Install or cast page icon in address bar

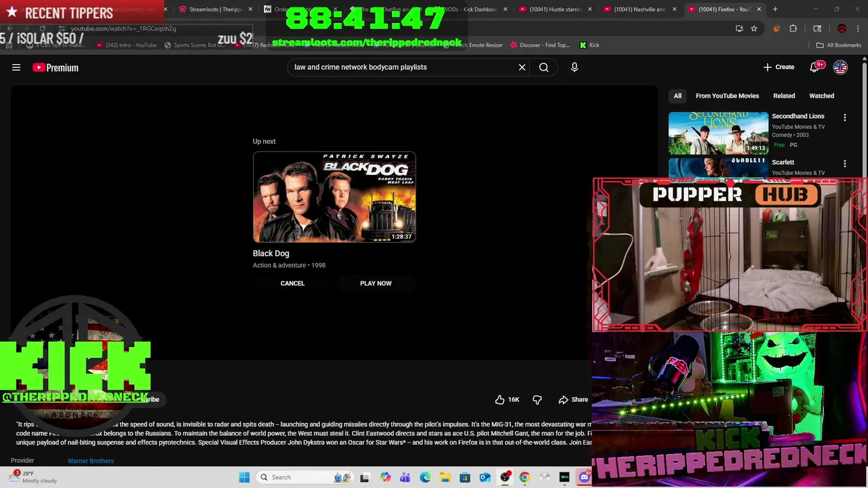(739, 28)
